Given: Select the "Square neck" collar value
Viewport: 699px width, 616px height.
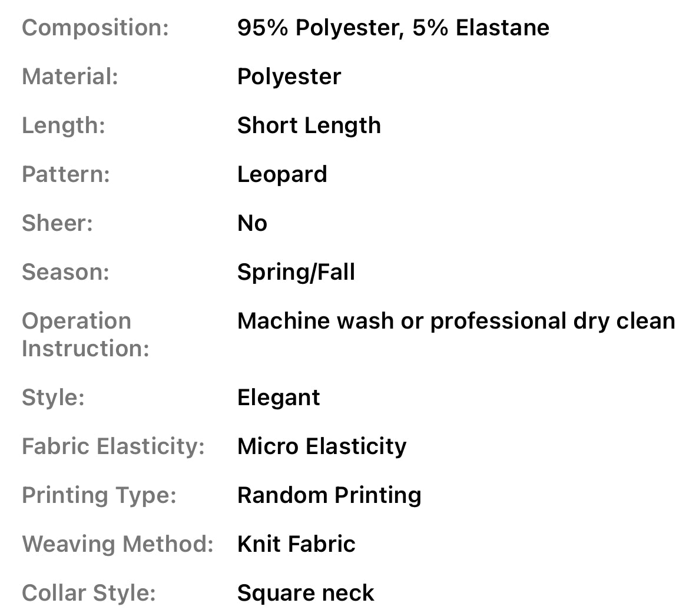Looking at the screenshot, I should point(305,593).
